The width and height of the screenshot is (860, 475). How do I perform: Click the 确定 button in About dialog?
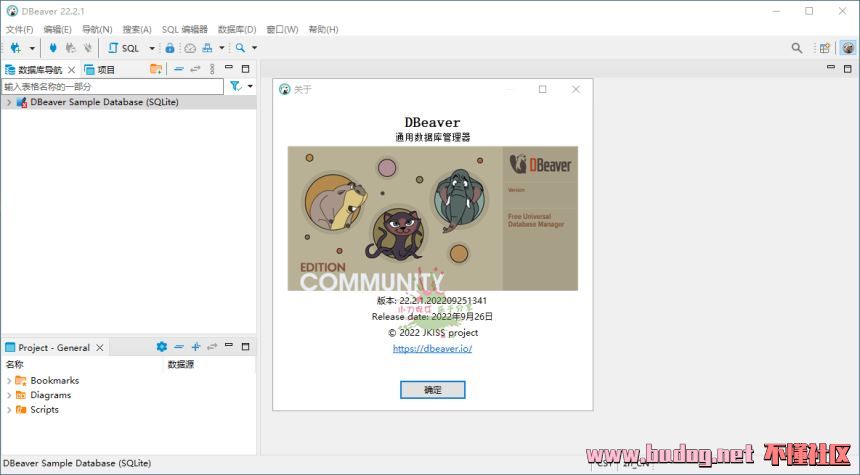[432, 390]
